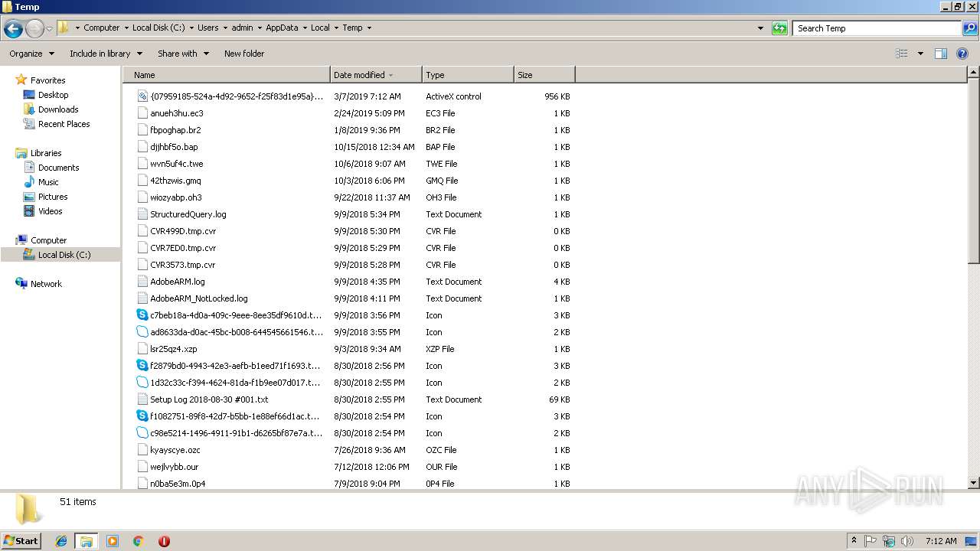
Task: Sort by the Type column header
Action: 468,75
